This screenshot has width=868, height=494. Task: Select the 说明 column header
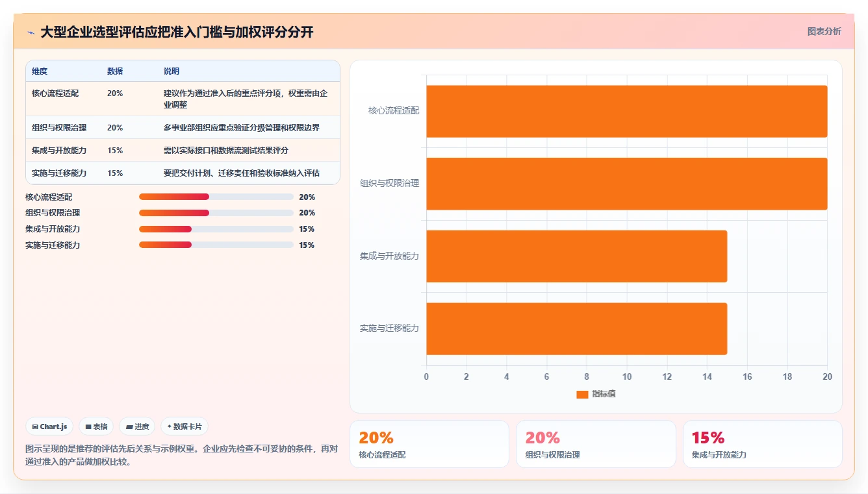pos(172,71)
